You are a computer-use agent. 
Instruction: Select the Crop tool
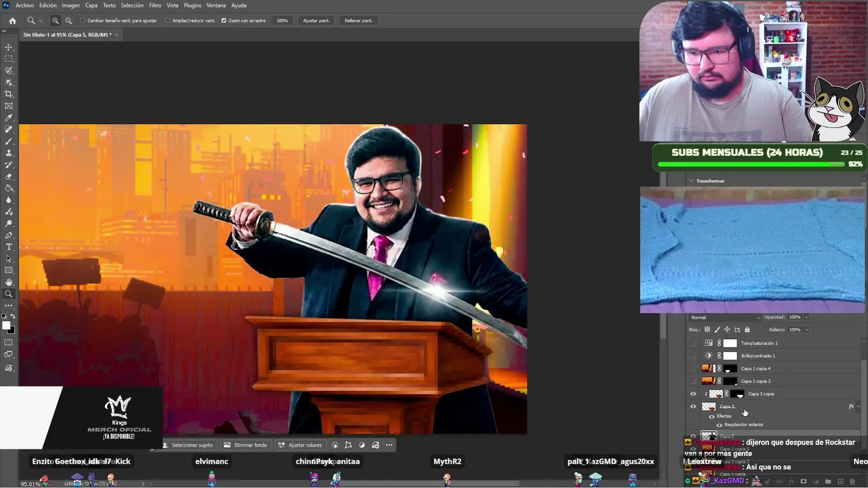tap(9, 94)
